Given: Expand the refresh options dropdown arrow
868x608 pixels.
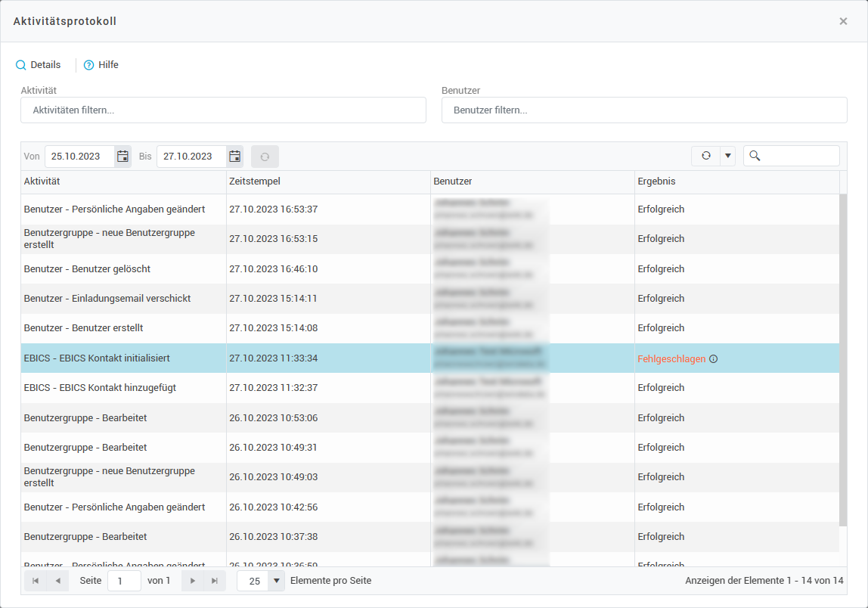Looking at the screenshot, I should pos(727,156).
